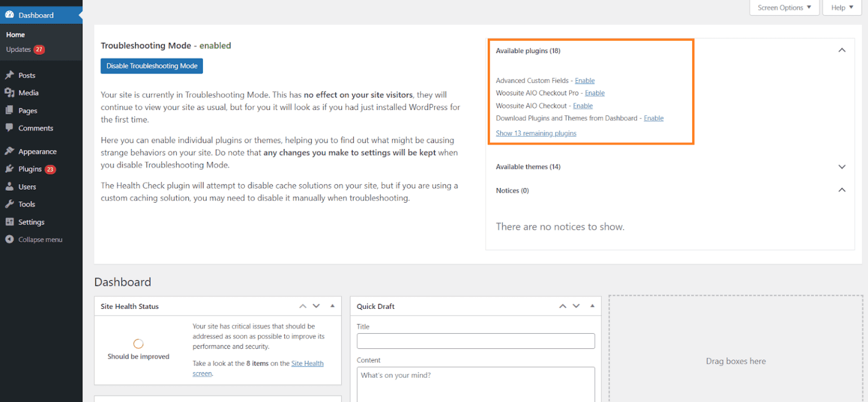Show 13 remaining plugins
Viewport: 868px width, 402px height.
coord(536,133)
